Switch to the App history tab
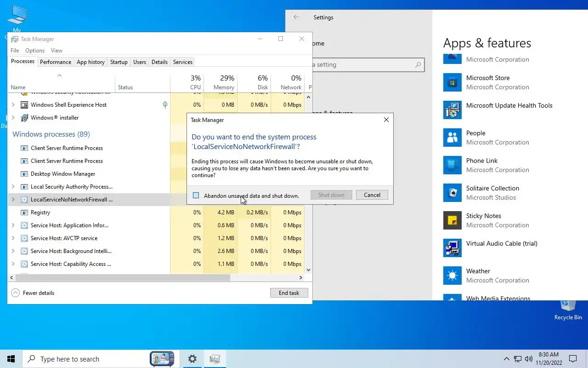 (91, 62)
